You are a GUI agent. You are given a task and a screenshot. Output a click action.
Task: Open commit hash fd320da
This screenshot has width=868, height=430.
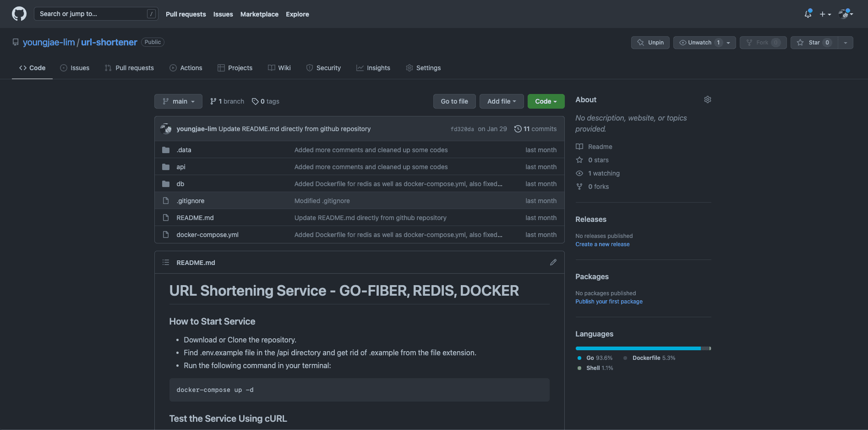(462, 129)
